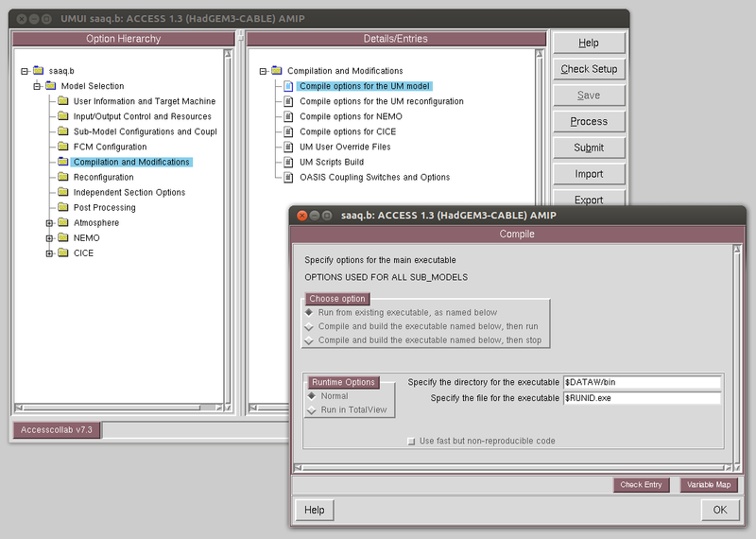Click Help in the Compile dialog
756x539 pixels.
coord(315,510)
